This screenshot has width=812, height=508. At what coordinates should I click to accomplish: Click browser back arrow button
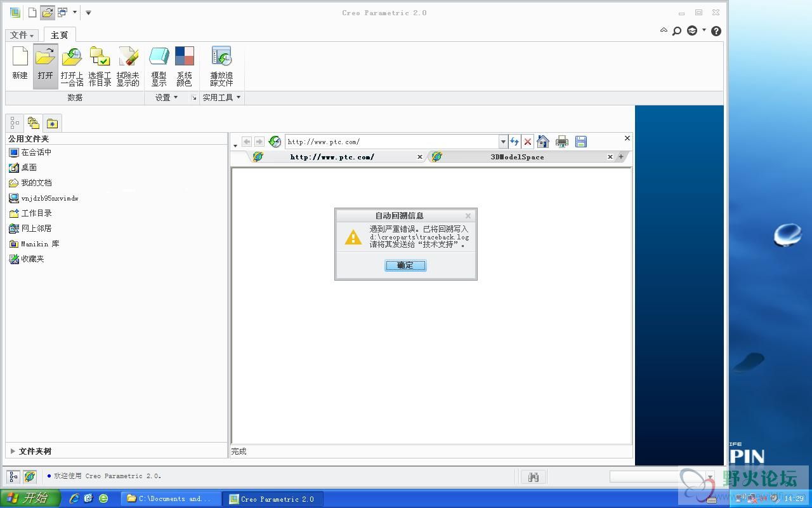(247, 142)
